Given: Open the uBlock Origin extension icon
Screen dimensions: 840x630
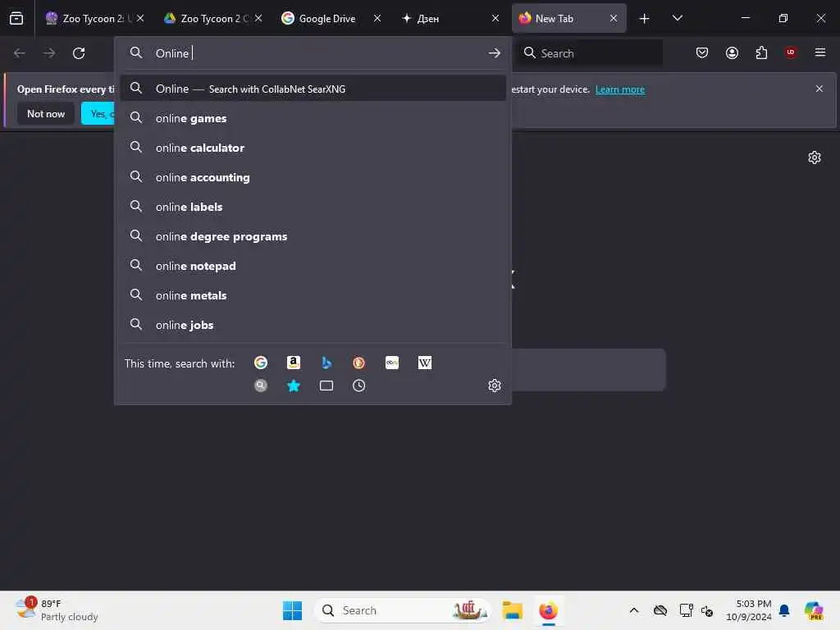Looking at the screenshot, I should [x=791, y=52].
